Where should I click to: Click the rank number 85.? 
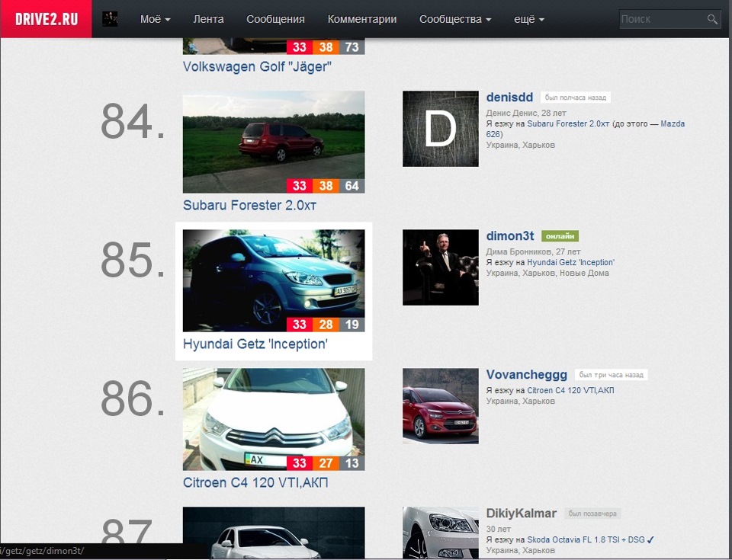click(x=133, y=260)
